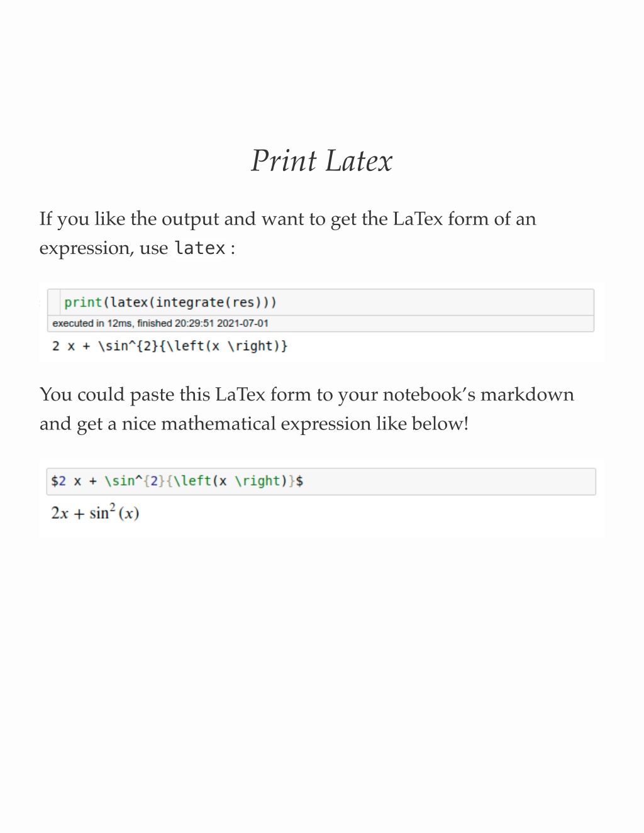Click the left prompt gutter of code cell

[x=54, y=302]
